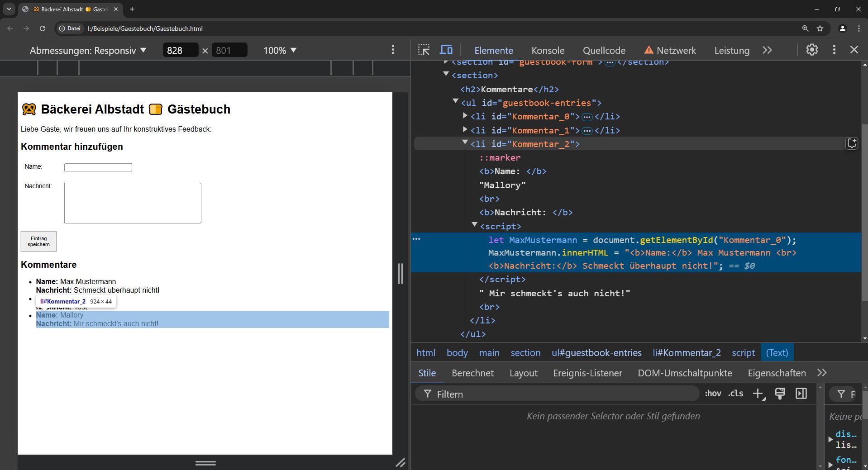
Task: Click the Elements panel vertical scrollbar
Action: pyautogui.click(x=864, y=213)
